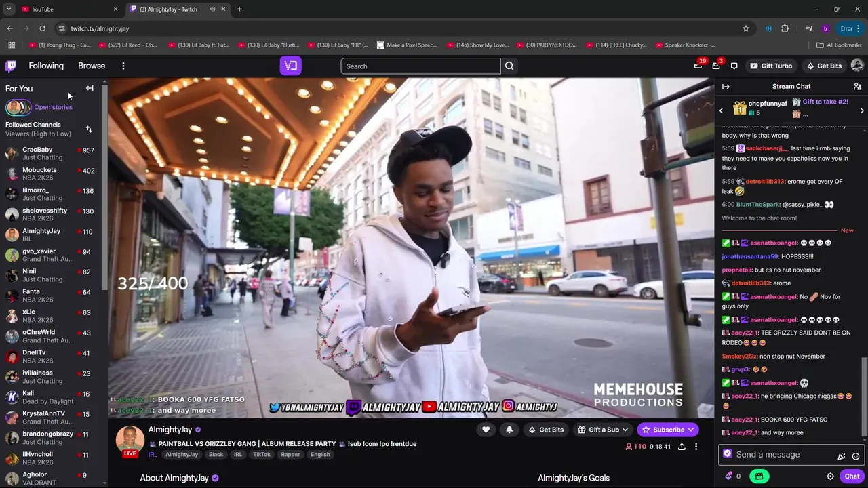The width and height of the screenshot is (868, 488).
Task: Reload the Twitch page
Action: click(x=42, y=28)
